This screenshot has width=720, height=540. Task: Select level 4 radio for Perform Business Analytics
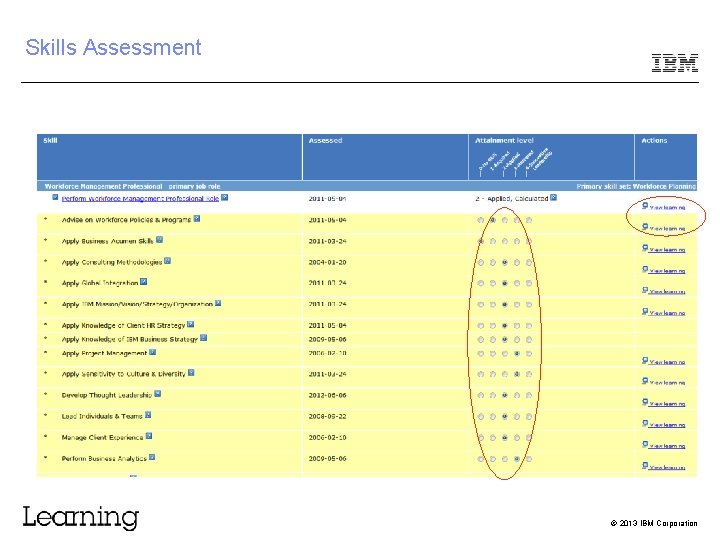click(529, 459)
